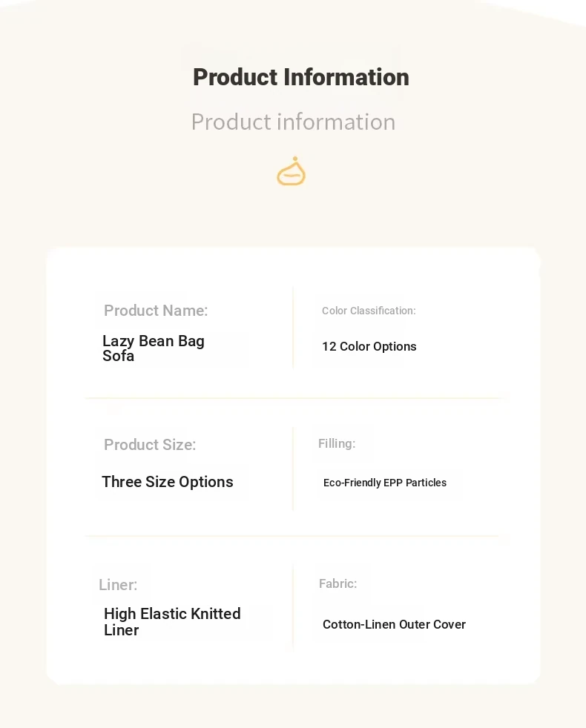Select the gray Product information subtitle
The height and width of the screenshot is (728, 586).
coord(293,122)
